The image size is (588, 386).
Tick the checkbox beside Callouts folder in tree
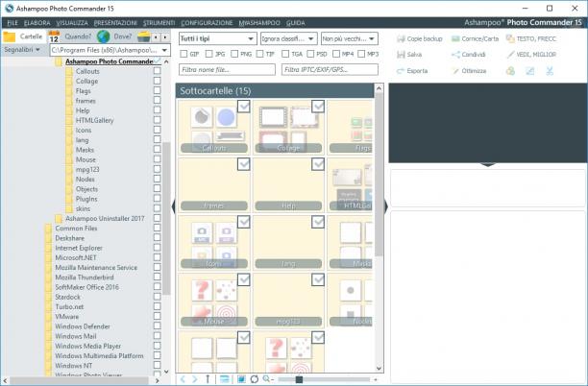[158, 71]
